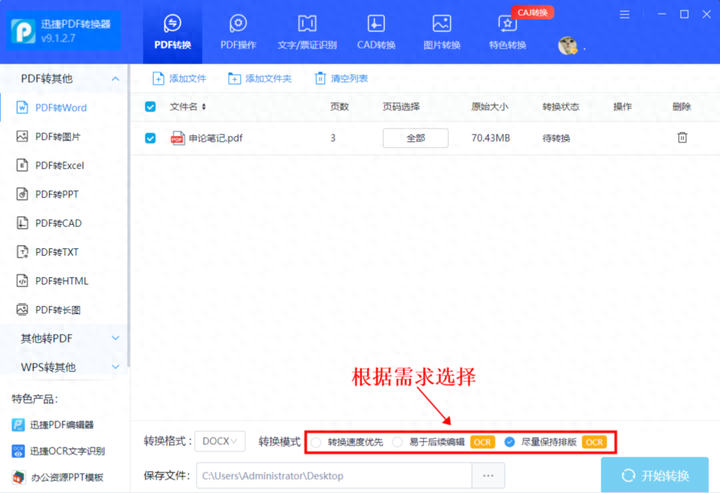
Task: Select PDF转Excel in sidebar
Action: point(59,165)
